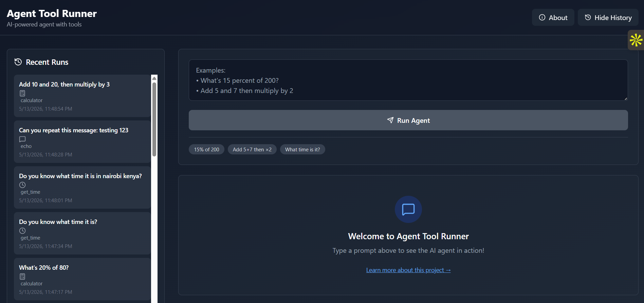Viewport: 644px width, 303px height.
Task: Use the '15% of 200' quick prompt
Action: pos(206,149)
